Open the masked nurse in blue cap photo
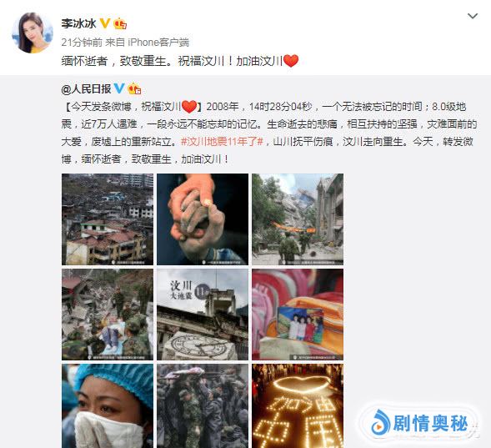The image size is (491, 448). pyautogui.click(x=108, y=406)
